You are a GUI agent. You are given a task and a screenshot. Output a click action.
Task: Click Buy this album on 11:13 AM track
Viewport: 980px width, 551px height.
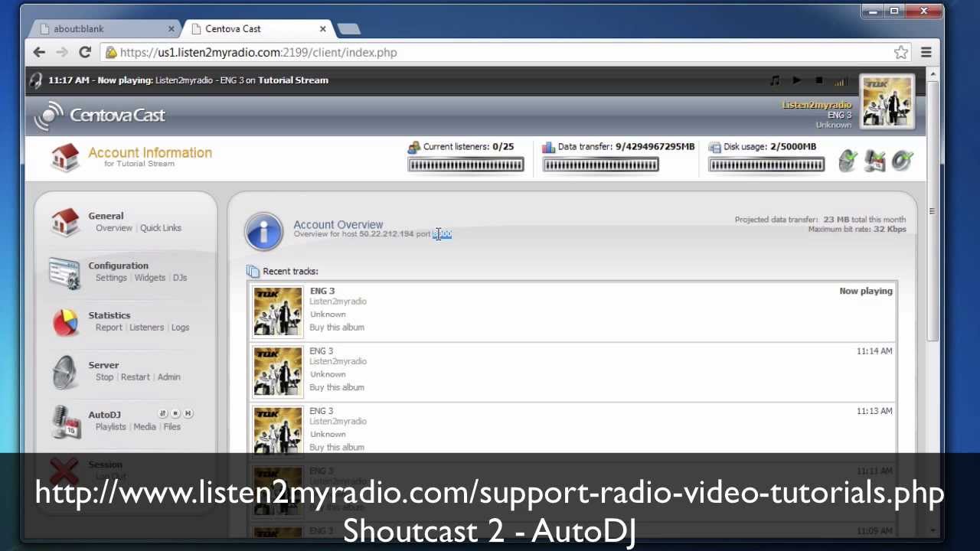tap(337, 447)
